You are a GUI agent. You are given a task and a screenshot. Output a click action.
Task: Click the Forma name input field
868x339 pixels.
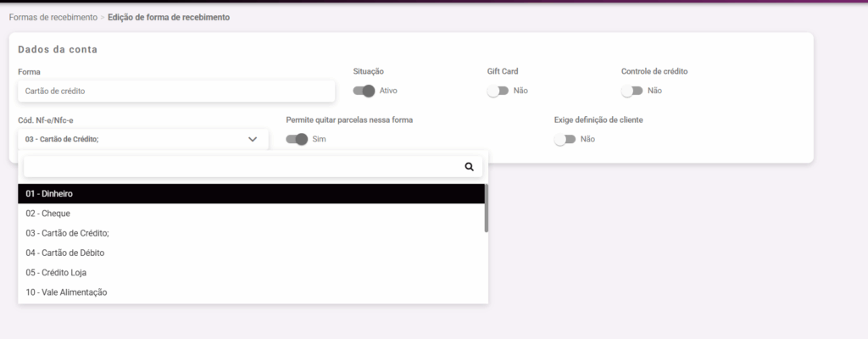click(176, 91)
